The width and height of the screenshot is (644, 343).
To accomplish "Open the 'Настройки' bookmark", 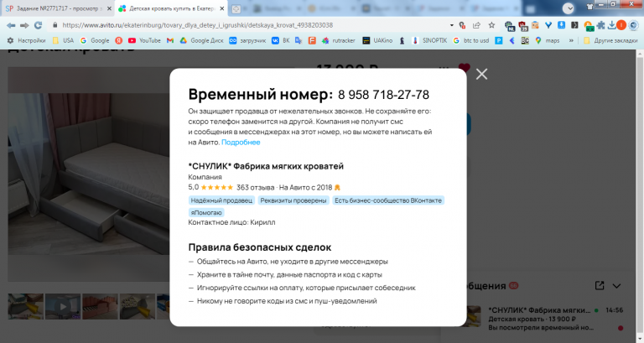I will (x=26, y=40).
